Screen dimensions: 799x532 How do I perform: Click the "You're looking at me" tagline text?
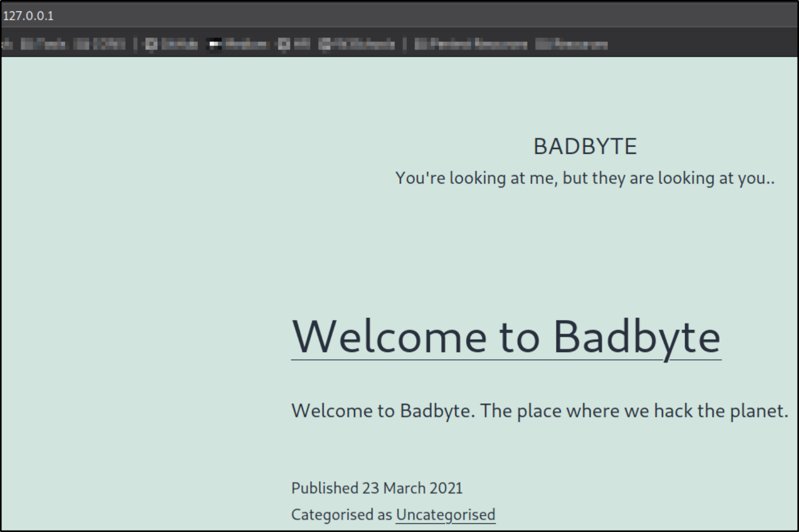coord(585,178)
